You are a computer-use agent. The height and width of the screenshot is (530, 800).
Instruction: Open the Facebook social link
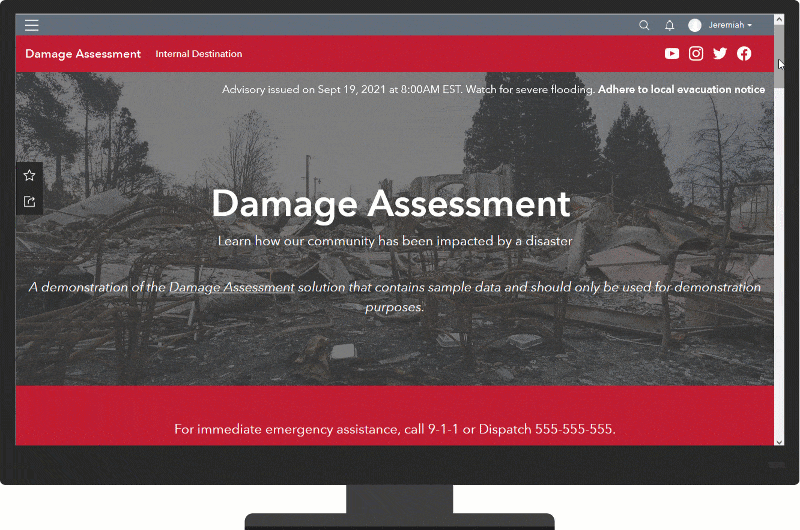pos(744,54)
